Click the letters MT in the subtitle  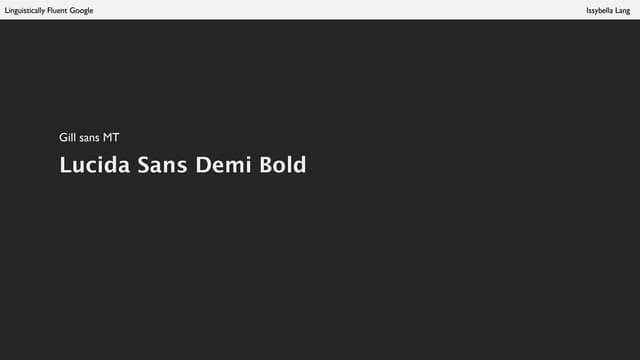(x=111, y=138)
